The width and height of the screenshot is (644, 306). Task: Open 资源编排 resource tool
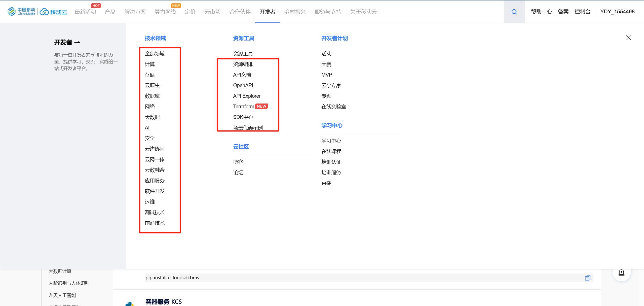coord(243,64)
